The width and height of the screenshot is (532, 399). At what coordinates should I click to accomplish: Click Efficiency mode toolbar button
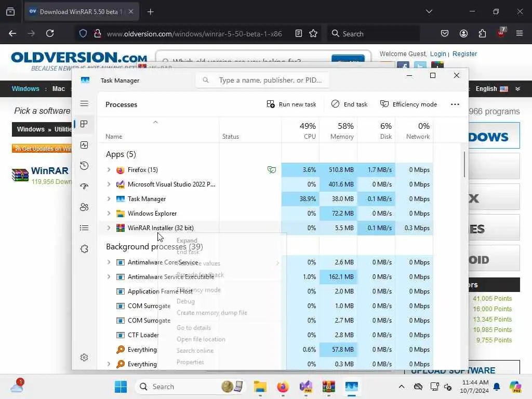(x=408, y=104)
